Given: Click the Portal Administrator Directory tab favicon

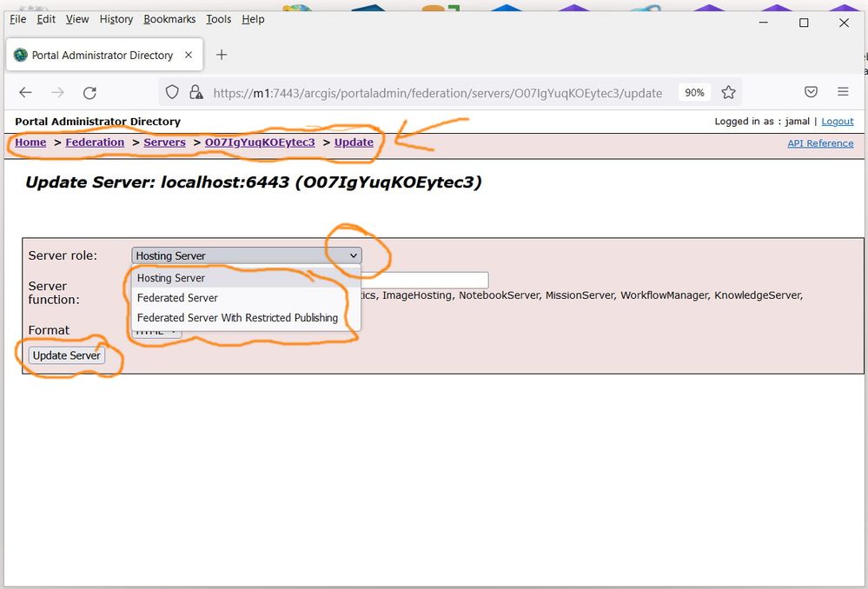Looking at the screenshot, I should point(21,55).
